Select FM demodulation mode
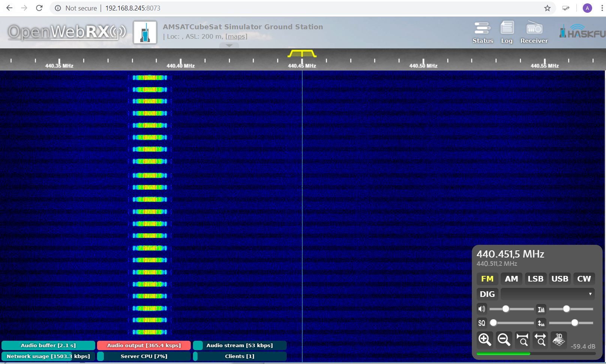This screenshot has width=606, height=364. coord(487,279)
